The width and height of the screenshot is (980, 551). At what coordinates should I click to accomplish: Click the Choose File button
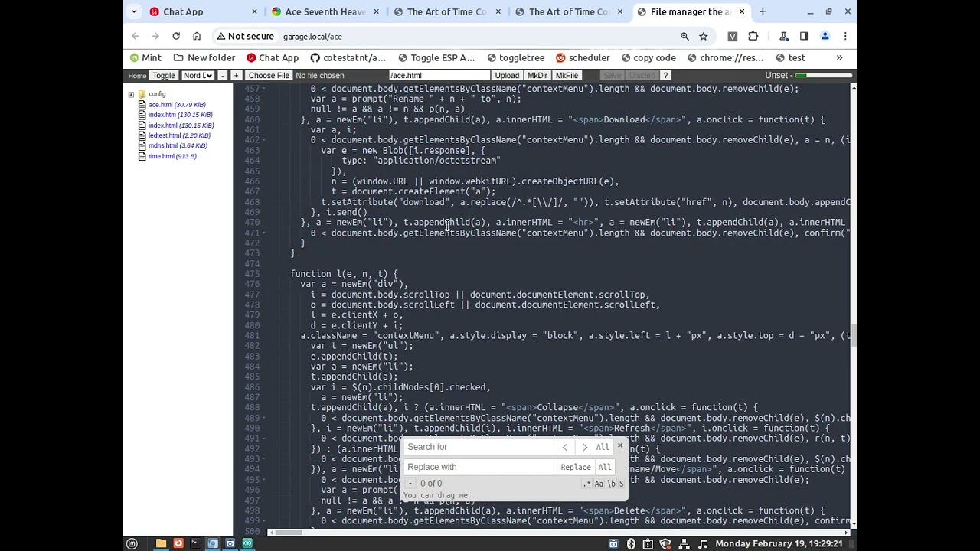(269, 76)
